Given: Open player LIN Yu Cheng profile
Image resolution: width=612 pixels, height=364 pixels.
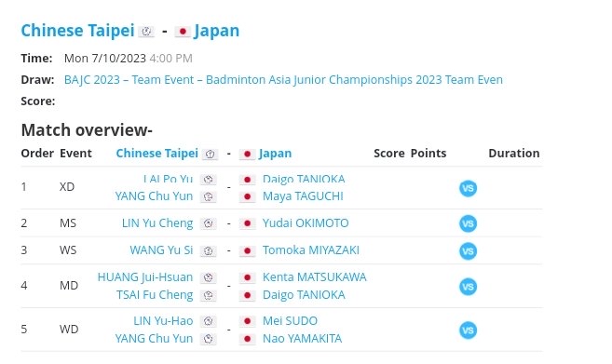Looking at the screenshot, I should pyautogui.click(x=157, y=223).
